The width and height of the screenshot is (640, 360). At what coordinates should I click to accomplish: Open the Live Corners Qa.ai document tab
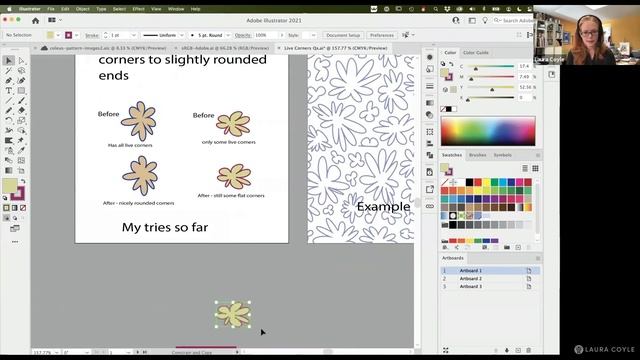coord(336,48)
